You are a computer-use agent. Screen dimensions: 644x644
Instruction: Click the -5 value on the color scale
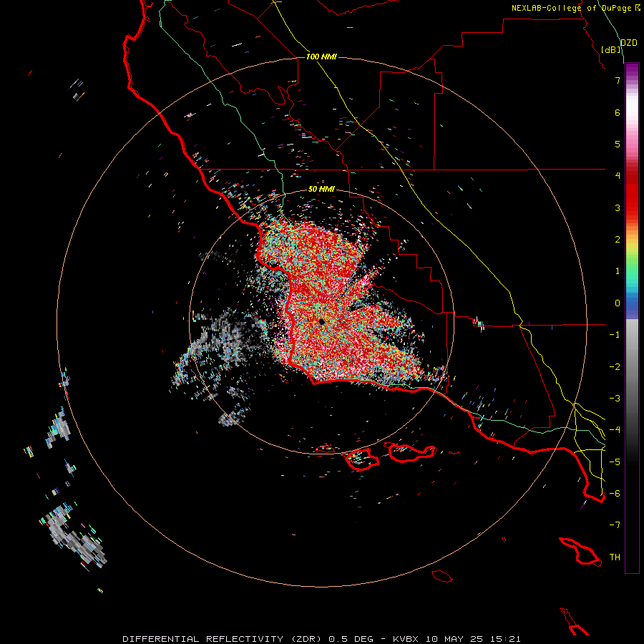pyautogui.click(x=615, y=462)
